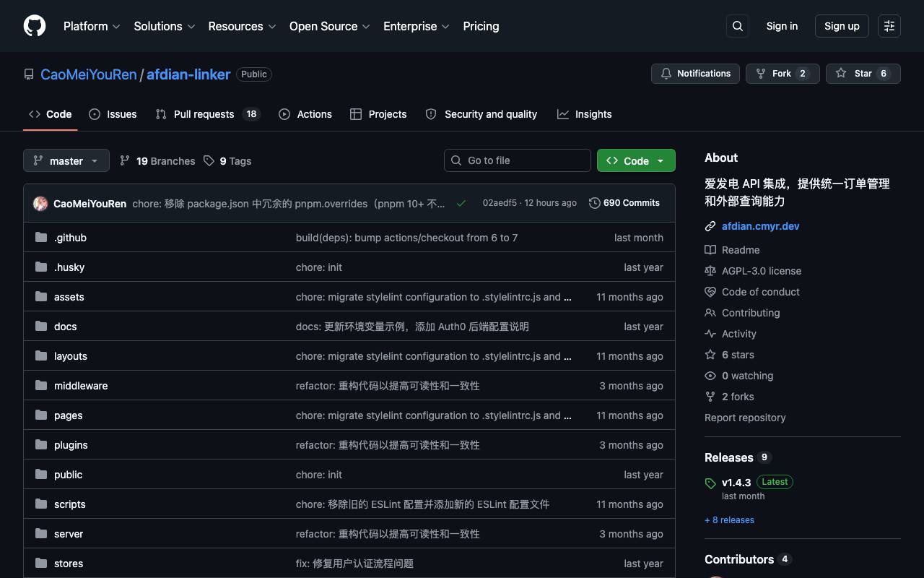
Task: Open the afdian-linker repository name link
Action: 188,74
